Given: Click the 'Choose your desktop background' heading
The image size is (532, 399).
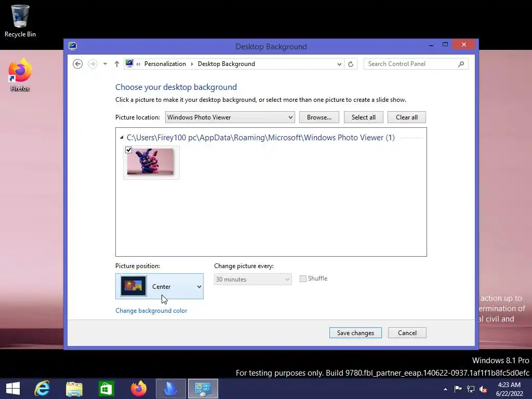Looking at the screenshot, I should pyautogui.click(x=176, y=87).
